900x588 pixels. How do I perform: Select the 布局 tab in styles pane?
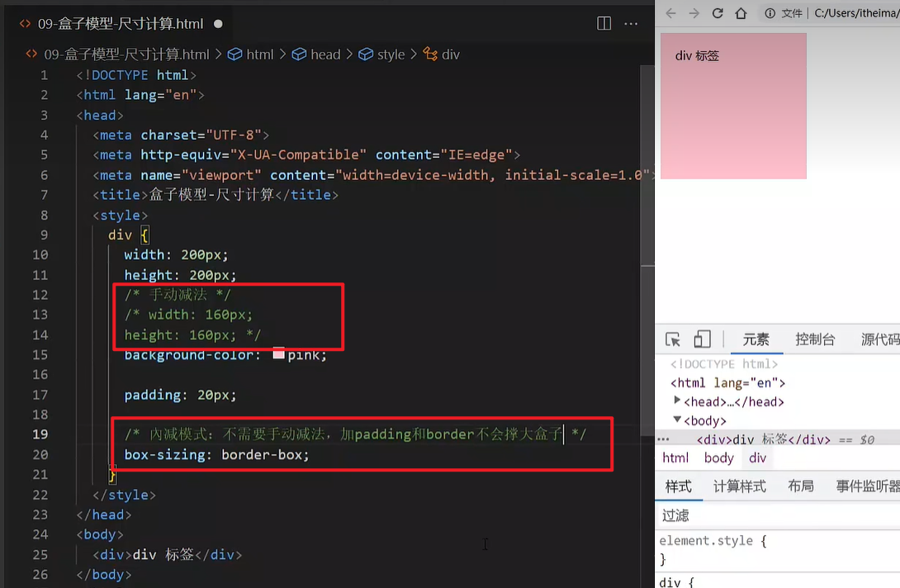[800, 486]
